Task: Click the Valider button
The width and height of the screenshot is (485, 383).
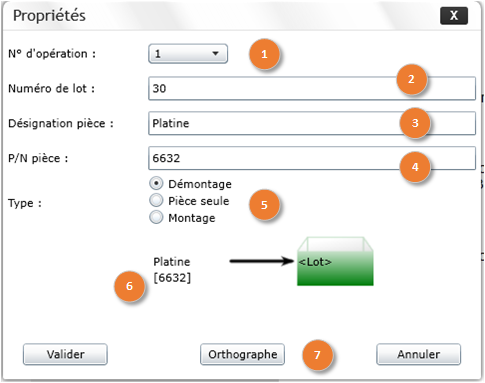Action: click(x=65, y=354)
